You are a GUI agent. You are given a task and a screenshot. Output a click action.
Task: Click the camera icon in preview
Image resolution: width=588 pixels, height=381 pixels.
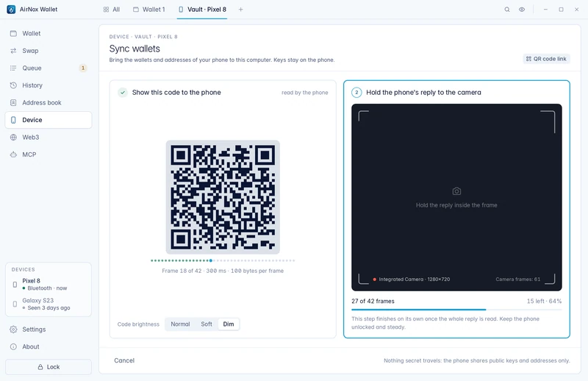point(456,191)
